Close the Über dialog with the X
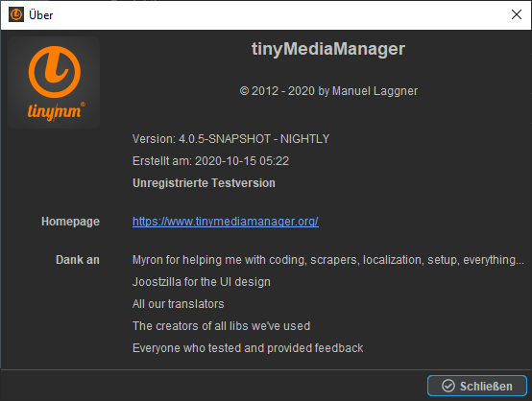This screenshot has width=532, height=401. pyautogui.click(x=517, y=14)
